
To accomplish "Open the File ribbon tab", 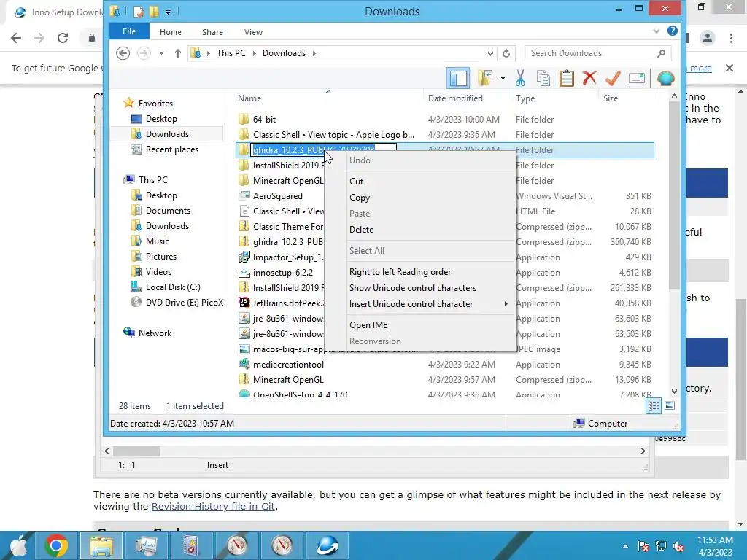I will pyautogui.click(x=128, y=31).
